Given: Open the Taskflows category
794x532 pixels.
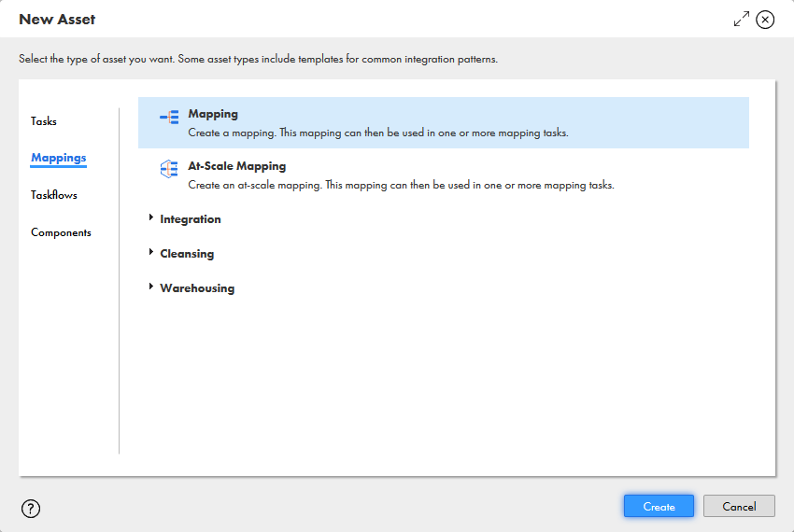Looking at the screenshot, I should (54, 195).
